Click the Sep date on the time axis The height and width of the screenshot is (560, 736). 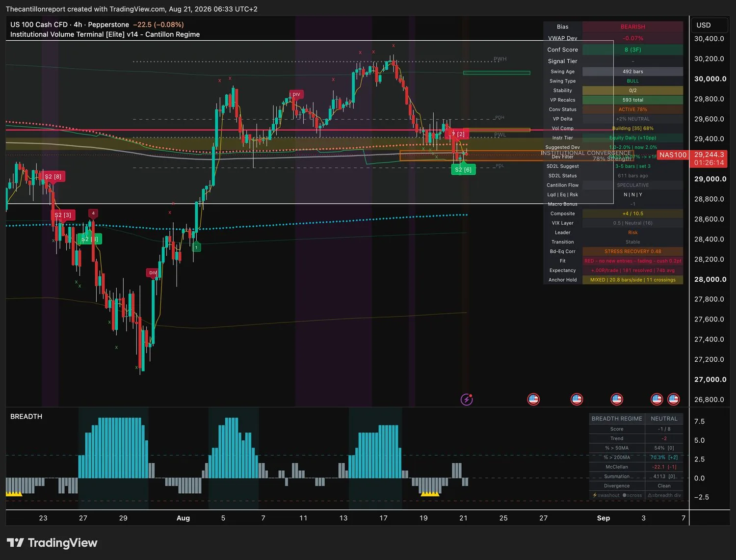point(604,518)
